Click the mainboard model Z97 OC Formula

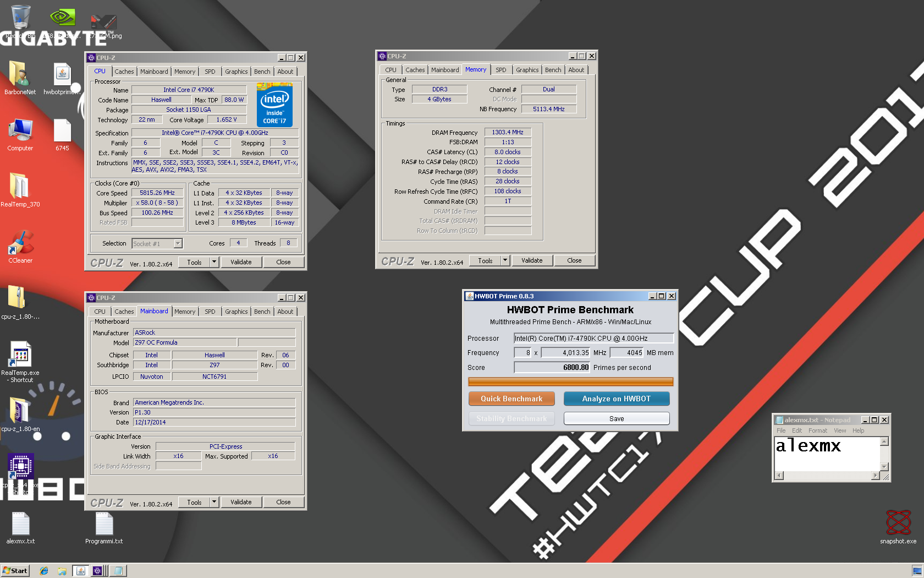pyautogui.click(x=185, y=342)
